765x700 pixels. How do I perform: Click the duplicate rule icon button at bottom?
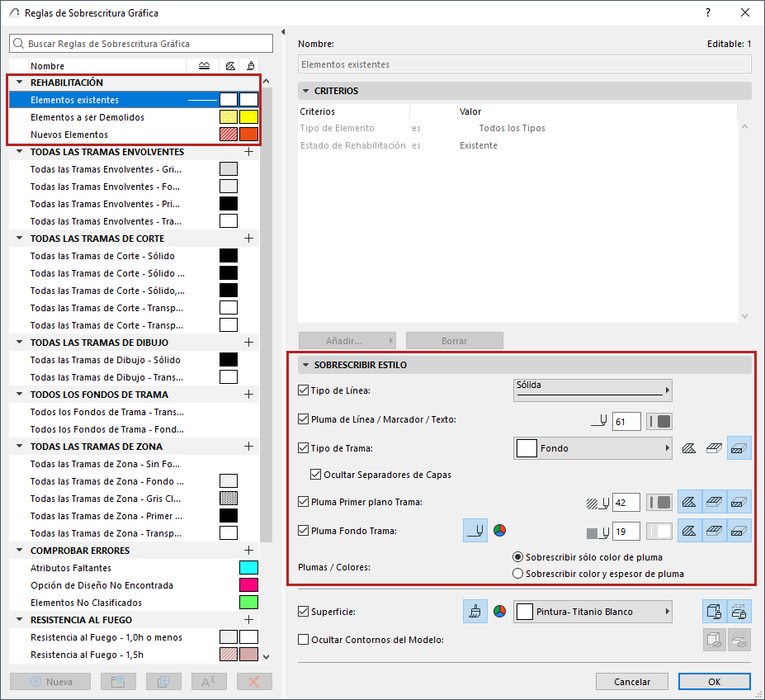pyautogui.click(x=163, y=682)
